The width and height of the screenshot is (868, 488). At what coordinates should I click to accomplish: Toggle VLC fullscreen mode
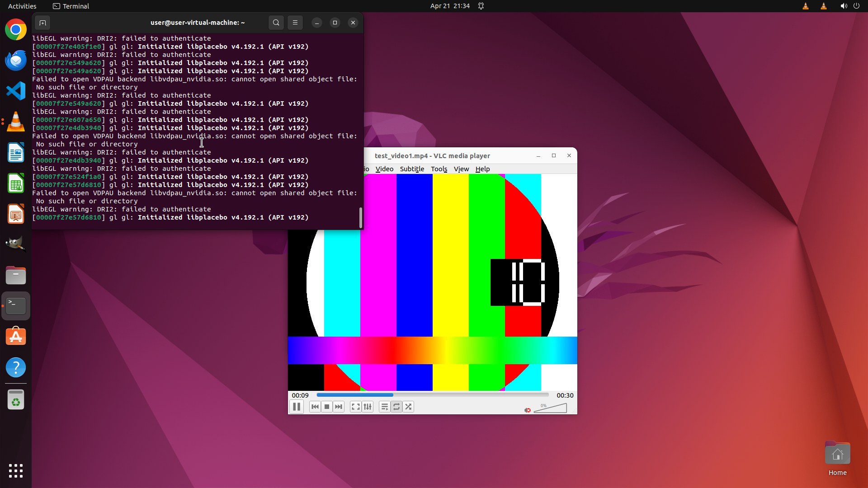coord(356,407)
